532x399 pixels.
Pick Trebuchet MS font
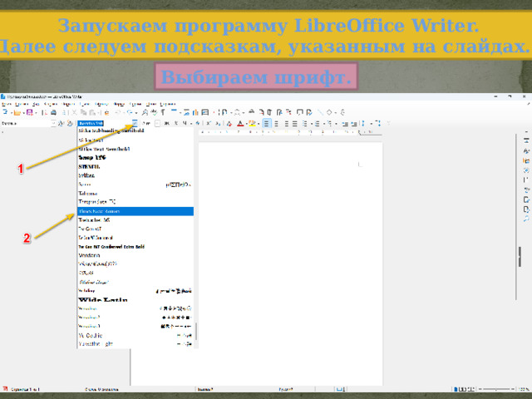tap(135, 219)
